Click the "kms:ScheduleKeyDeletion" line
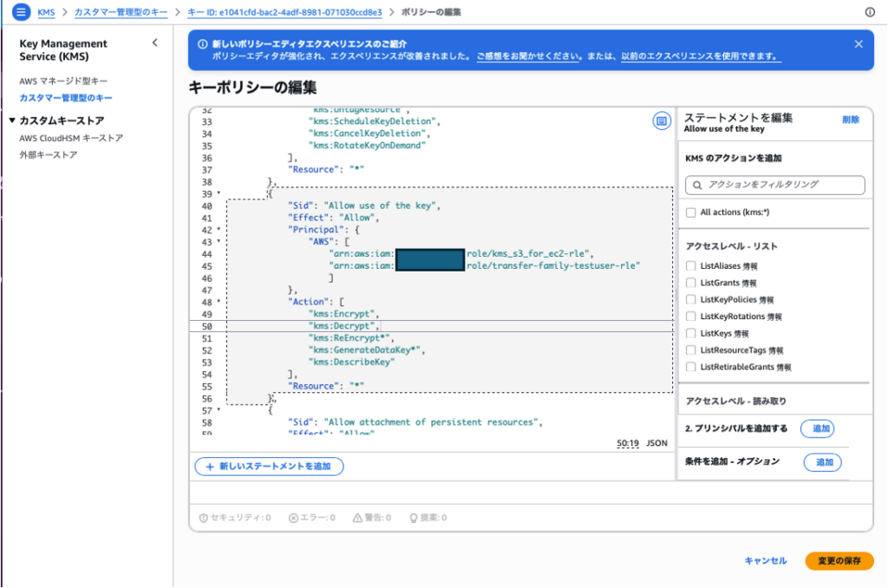Image resolution: width=888 pixels, height=588 pixels. [374, 121]
